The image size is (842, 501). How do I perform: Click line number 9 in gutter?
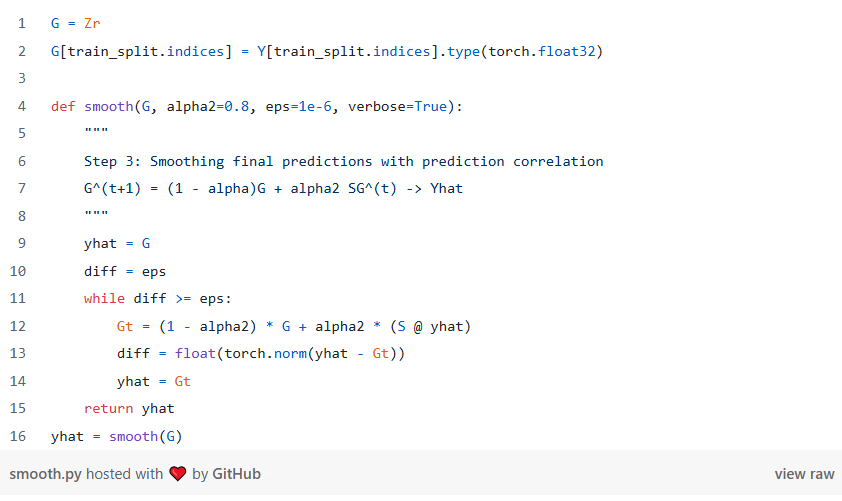21,244
